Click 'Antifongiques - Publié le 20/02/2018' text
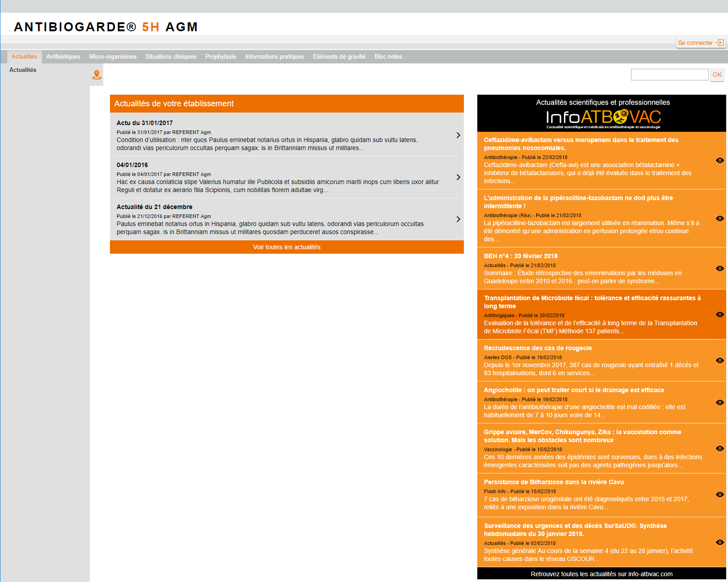The width and height of the screenshot is (728, 582). pos(524,315)
